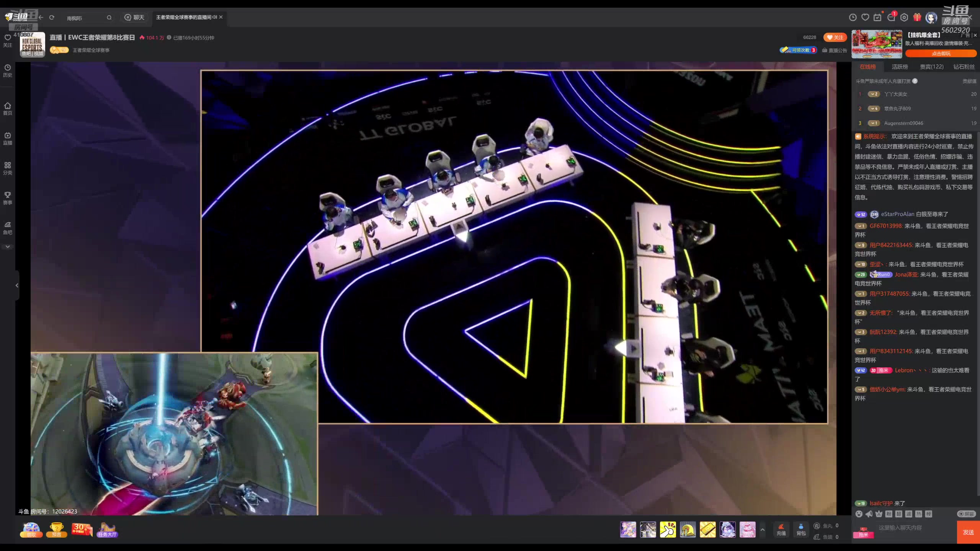Click the red gift box icon
Image resolution: width=980 pixels, height=551 pixels.
(x=917, y=17)
